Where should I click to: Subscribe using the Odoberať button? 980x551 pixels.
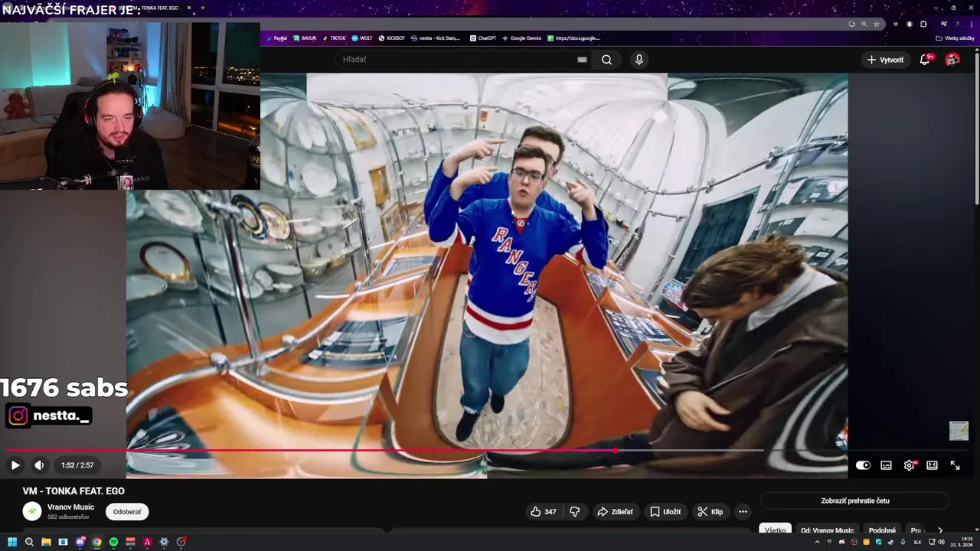[127, 512]
